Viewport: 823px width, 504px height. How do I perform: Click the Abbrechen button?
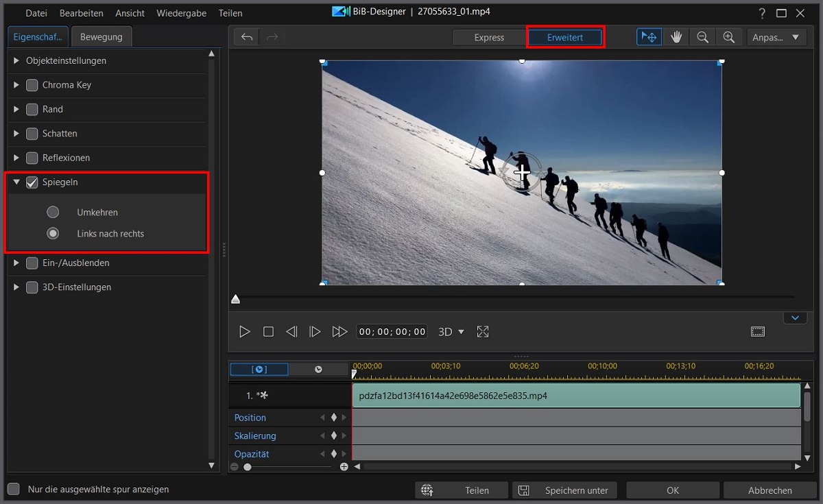pos(770,490)
